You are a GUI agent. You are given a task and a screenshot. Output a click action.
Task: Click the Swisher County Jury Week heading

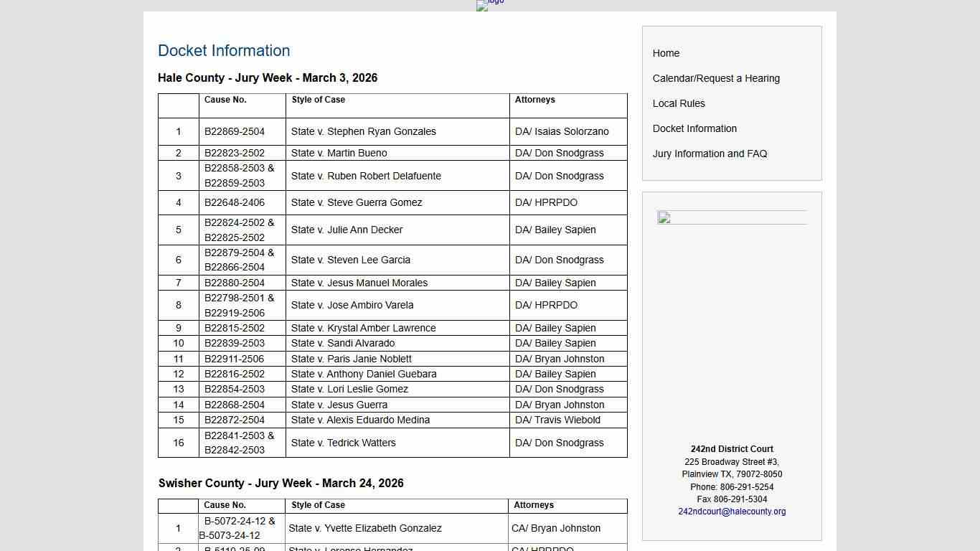281,483
